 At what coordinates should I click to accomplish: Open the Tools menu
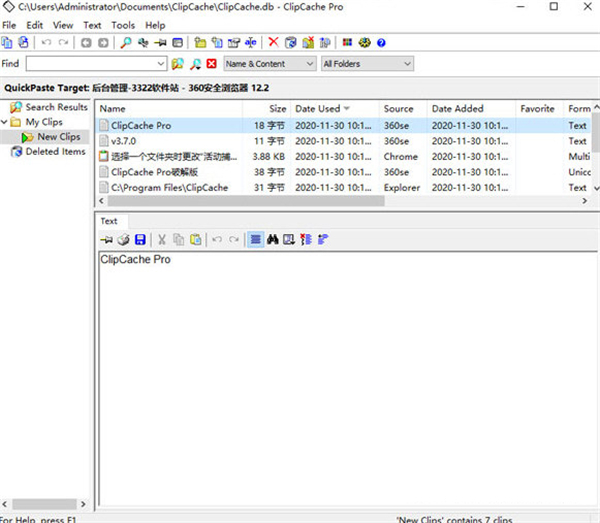(x=123, y=24)
